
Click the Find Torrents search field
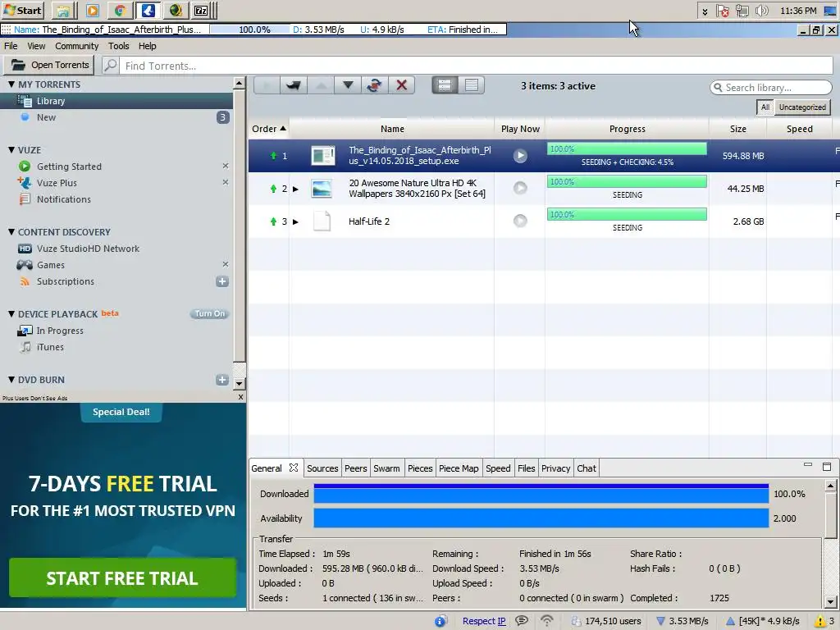click(477, 66)
